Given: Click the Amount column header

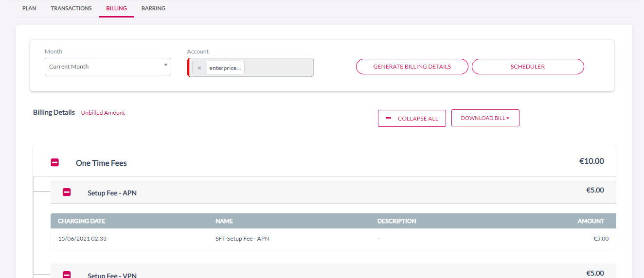Looking at the screenshot, I should pyautogui.click(x=590, y=221).
